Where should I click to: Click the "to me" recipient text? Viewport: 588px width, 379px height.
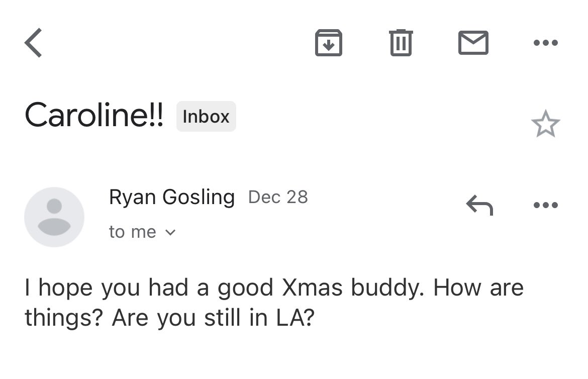click(132, 232)
